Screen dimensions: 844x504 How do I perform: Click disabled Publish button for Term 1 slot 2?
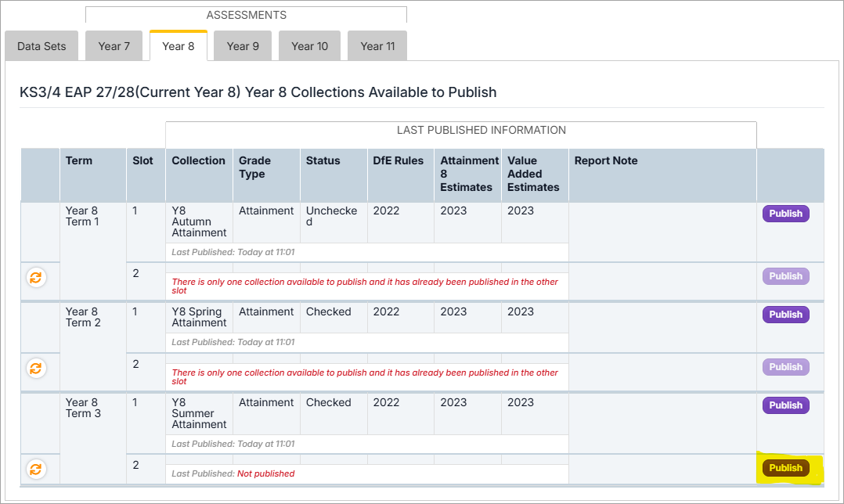(x=785, y=276)
